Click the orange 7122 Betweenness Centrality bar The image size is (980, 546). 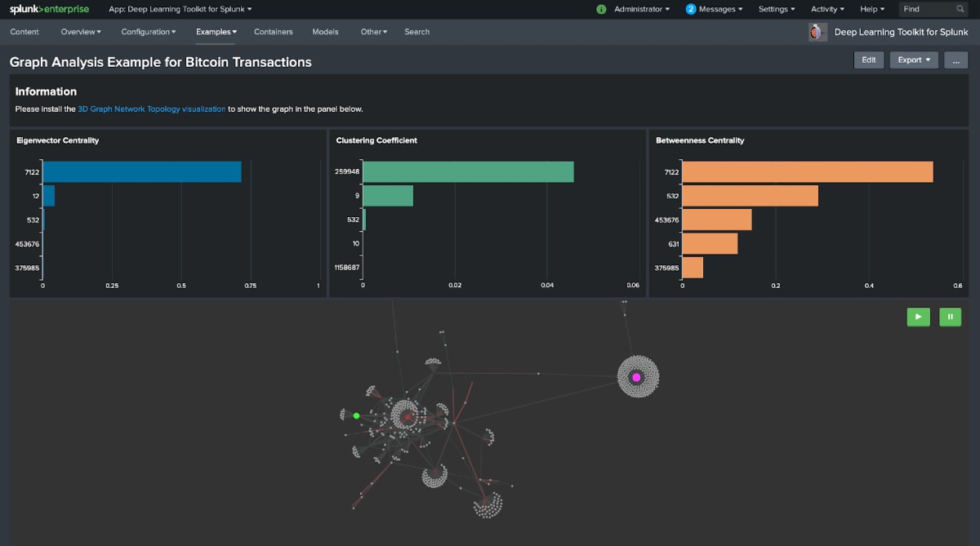coord(808,172)
